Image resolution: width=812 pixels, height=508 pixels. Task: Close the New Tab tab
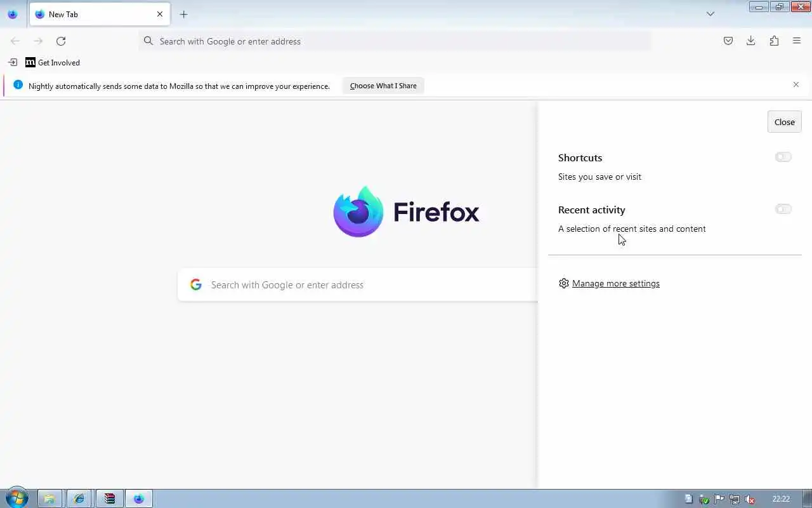point(160,14)
